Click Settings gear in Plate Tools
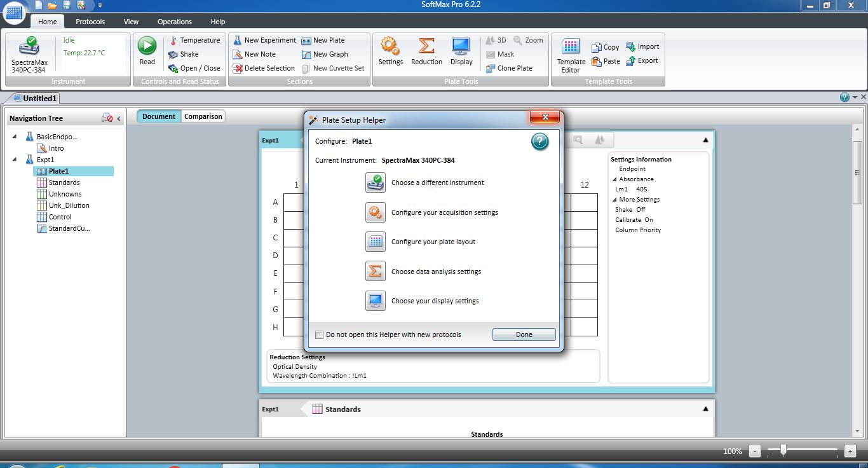Image resolution: width=868 pixels, height=468 pixels. coord(390,51)
